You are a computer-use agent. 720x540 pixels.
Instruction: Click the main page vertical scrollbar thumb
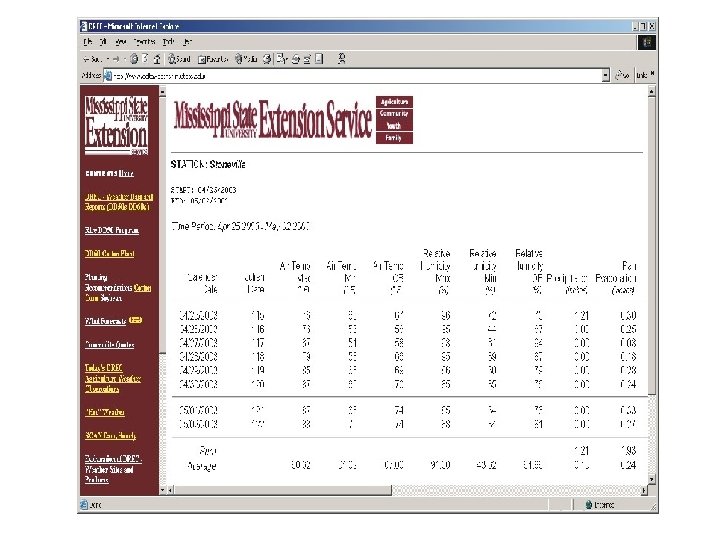[x=651, y=245]
